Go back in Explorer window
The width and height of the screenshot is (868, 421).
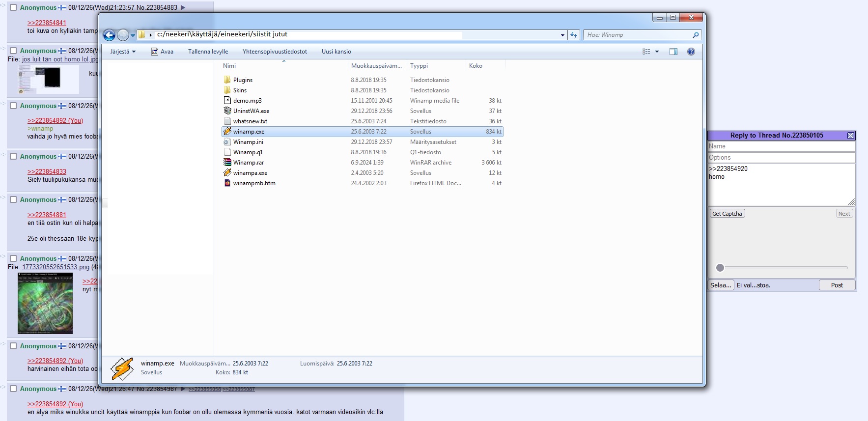(109, 35)
